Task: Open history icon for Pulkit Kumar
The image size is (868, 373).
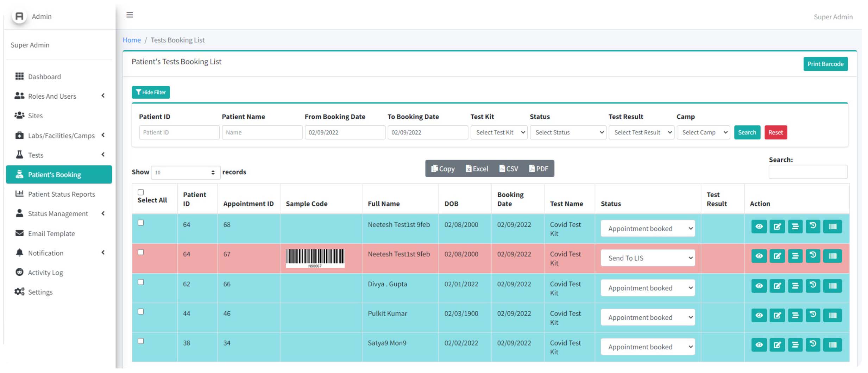Action: (x=813, y=315)
